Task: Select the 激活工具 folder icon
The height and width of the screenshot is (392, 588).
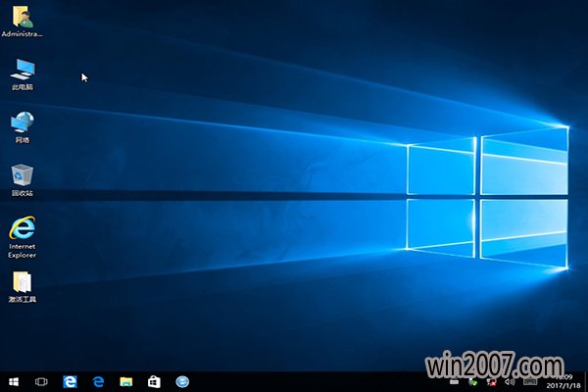Action: [22, 283]
